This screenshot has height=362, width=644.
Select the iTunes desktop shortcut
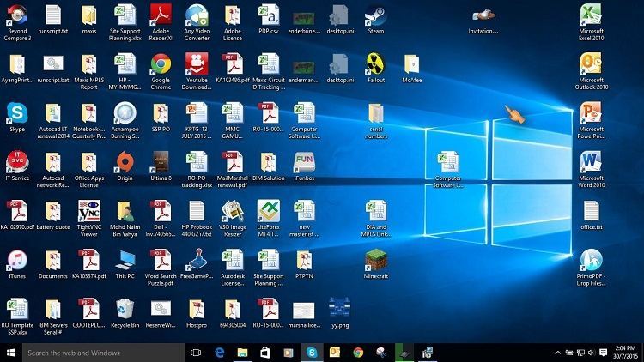[16, 261]
